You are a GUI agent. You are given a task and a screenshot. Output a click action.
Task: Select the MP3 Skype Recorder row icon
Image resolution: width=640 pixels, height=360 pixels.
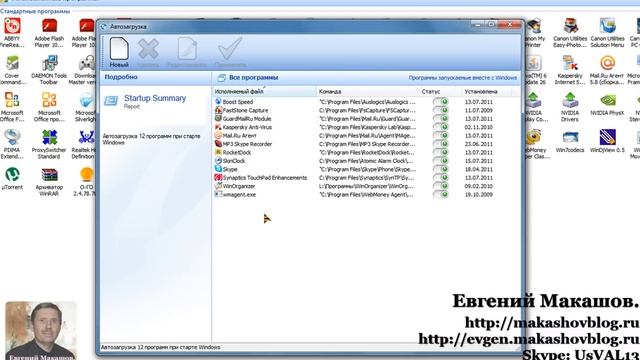click(x=218, y=144)
